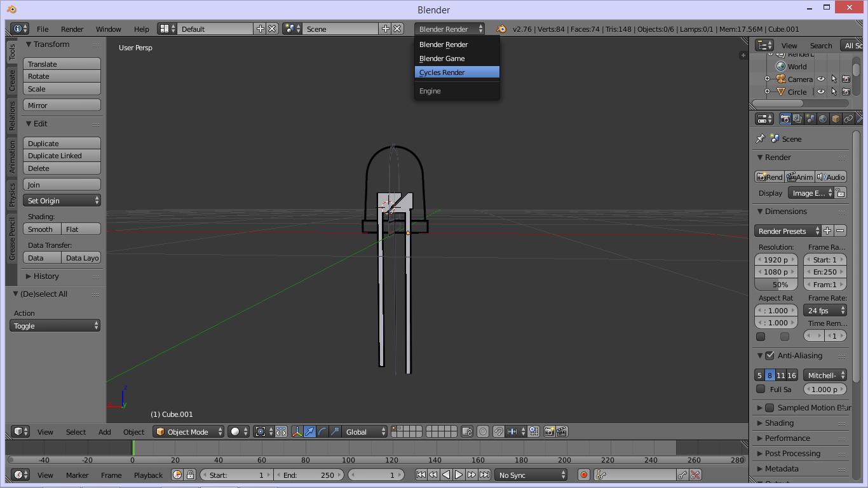Switch to the Create tab
868x488 pixels.
point(12,80)
